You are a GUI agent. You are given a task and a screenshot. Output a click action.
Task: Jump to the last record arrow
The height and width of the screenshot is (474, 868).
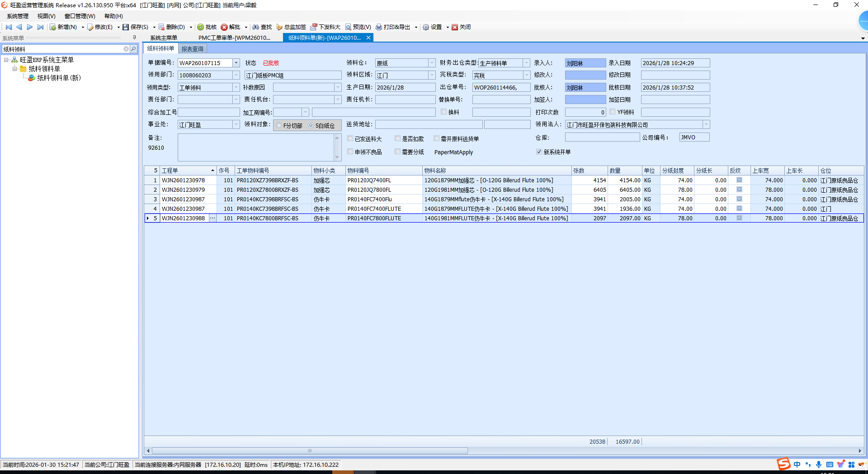click(x=40, y=27)
